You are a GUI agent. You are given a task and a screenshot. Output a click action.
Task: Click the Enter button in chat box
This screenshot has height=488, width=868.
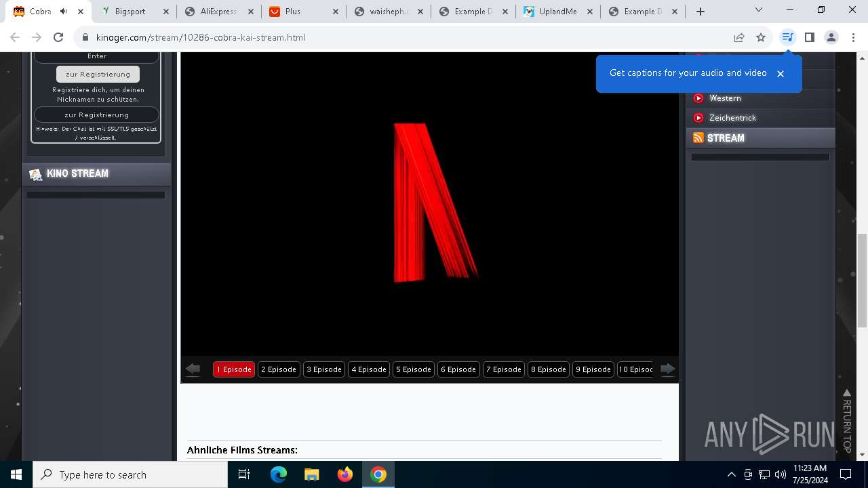click(97, 56)
